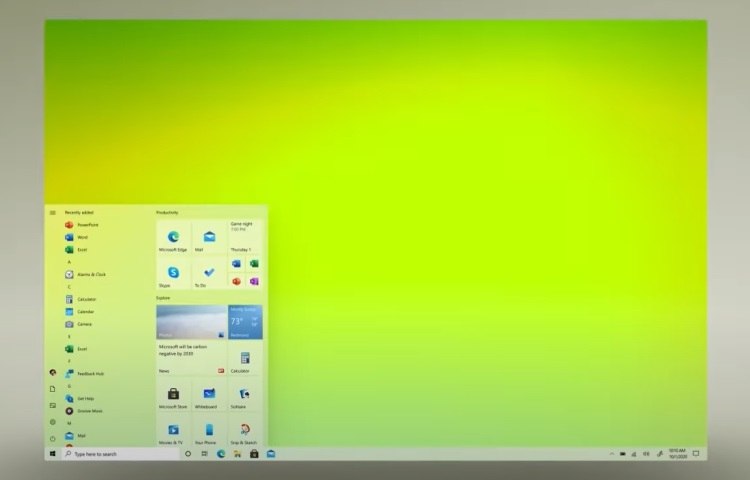Click the small OneNote tile in Productivity

point(254,281)
